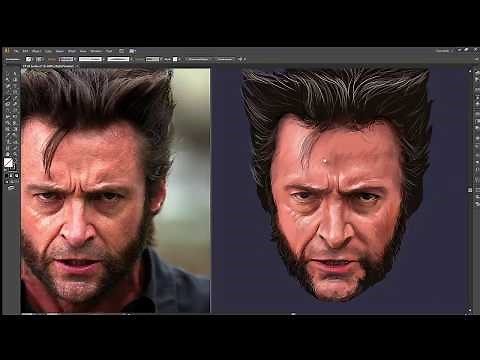Screen dimensions: 480x360
Task: Select the Hand tool
Action: coord(7,154)
